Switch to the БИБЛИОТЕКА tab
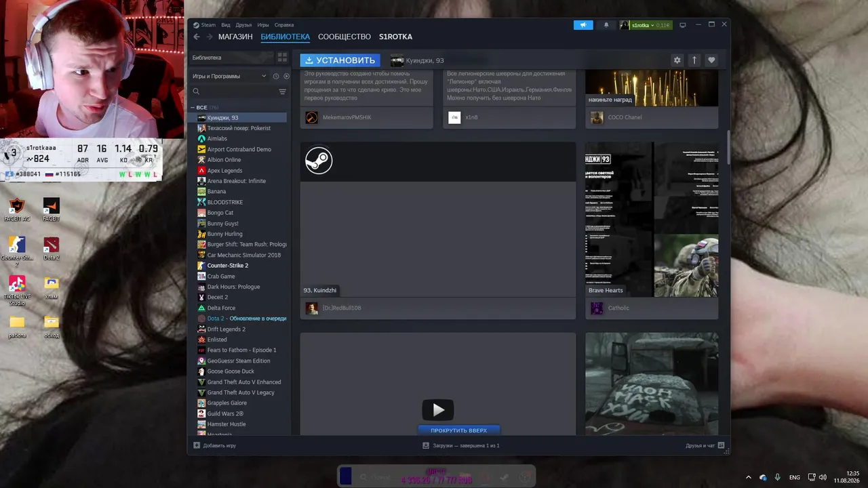Image resolution: width=868 pixels, height=488 pixels. pos(285,37)
